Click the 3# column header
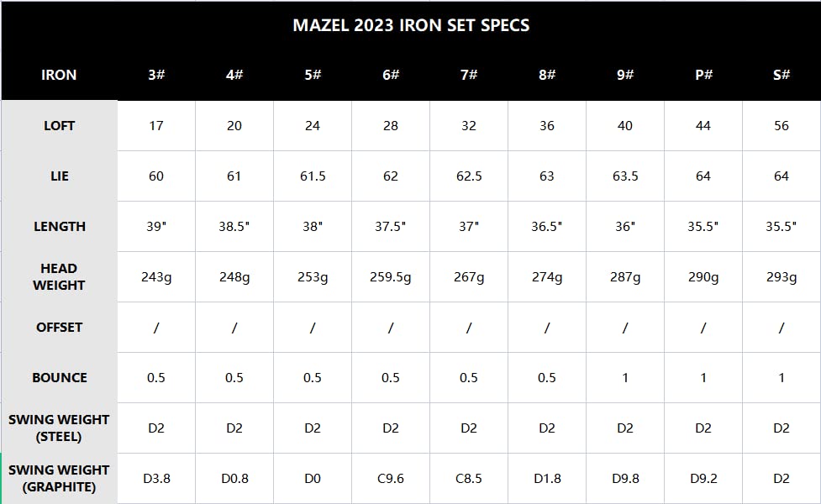 point(156,75)
